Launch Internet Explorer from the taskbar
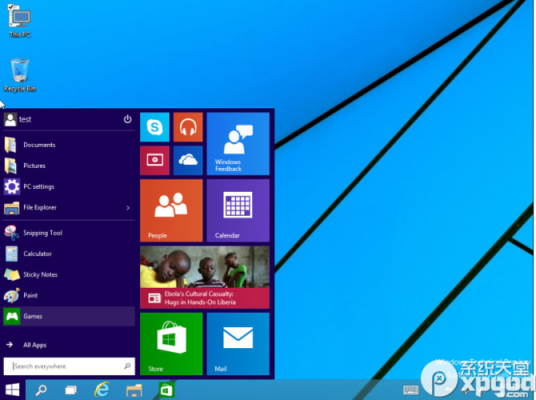 pyautogui.click(x=102, y=390)
